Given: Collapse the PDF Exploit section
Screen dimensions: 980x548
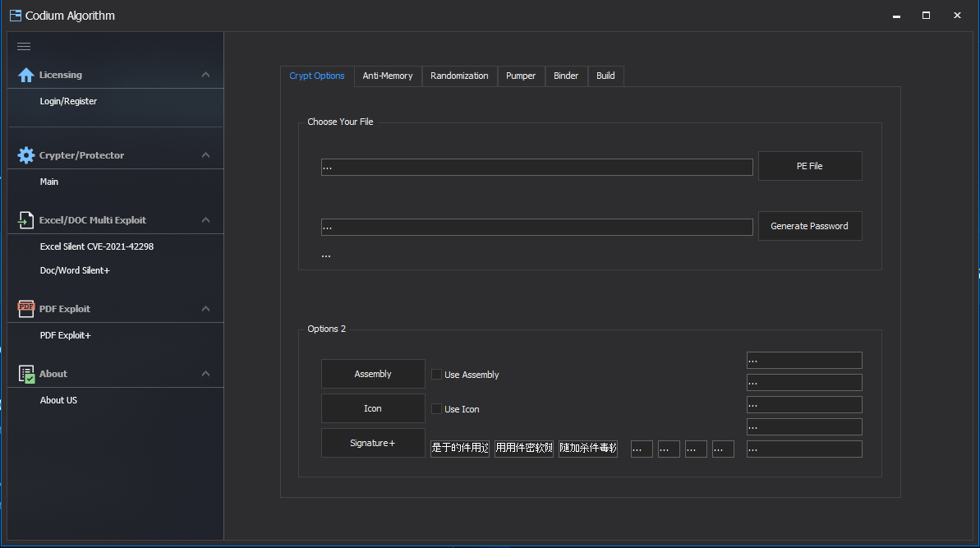Looking at the screenshot, I should [x=205, y=308].
